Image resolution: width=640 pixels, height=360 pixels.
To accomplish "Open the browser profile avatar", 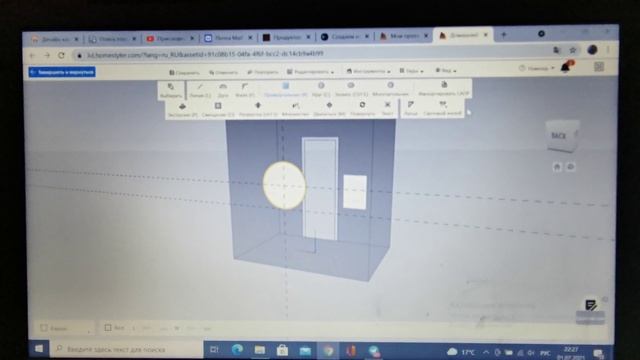I will coord(592,49).
